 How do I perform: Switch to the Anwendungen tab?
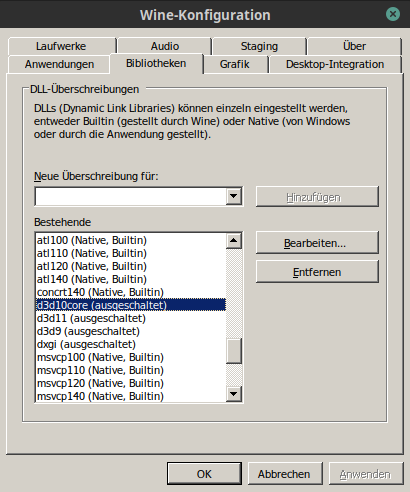59,64
